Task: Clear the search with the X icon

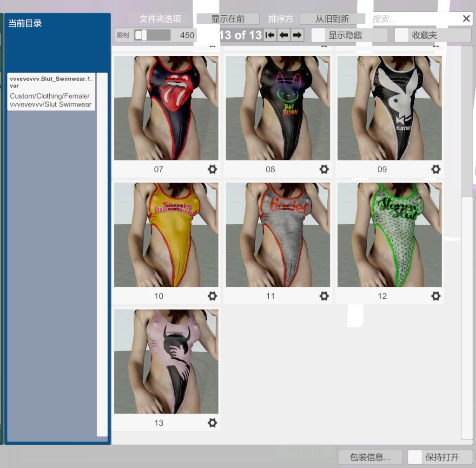Action: tap(466, 18)
